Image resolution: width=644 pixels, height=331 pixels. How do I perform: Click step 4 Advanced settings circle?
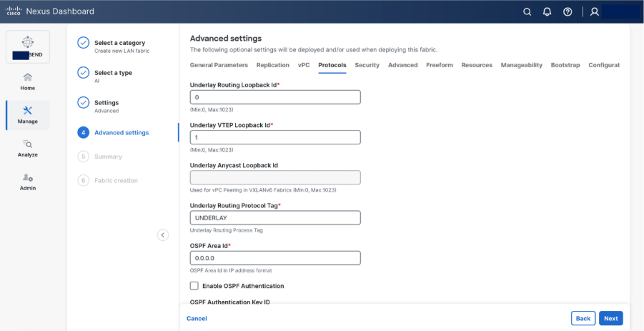(x=84, y=133)
